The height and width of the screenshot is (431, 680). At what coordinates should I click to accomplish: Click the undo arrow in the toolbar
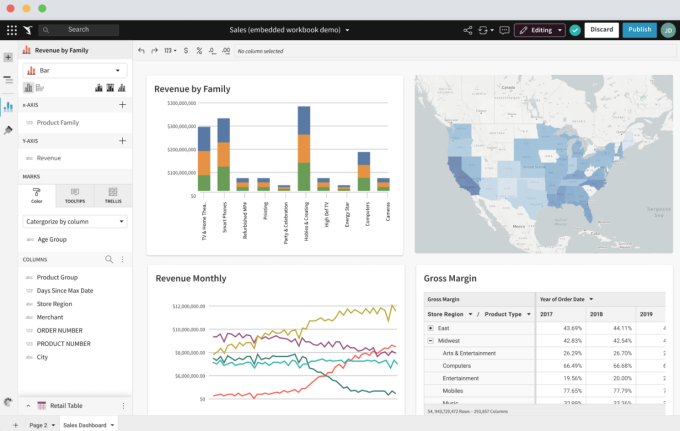pos(141,49)
